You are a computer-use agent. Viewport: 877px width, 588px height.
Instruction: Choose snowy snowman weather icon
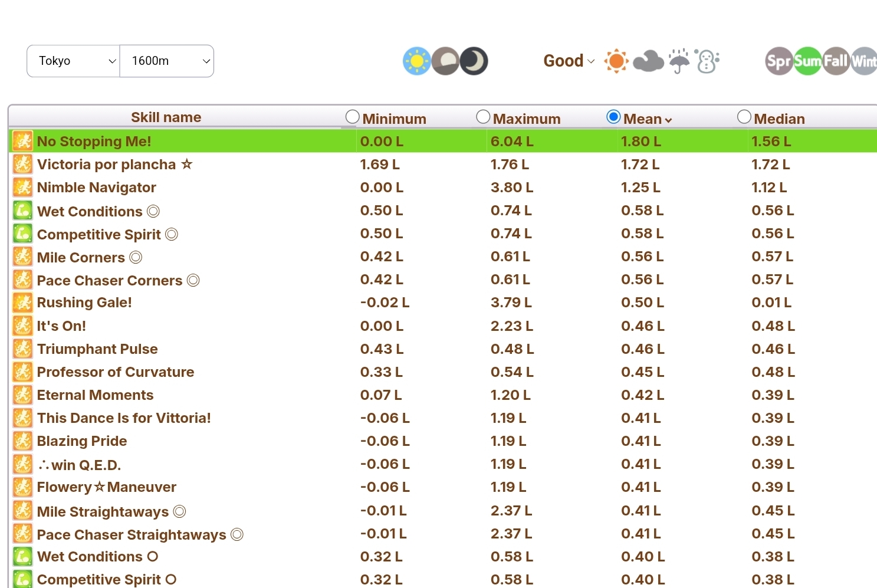click(x=707, y=61)
